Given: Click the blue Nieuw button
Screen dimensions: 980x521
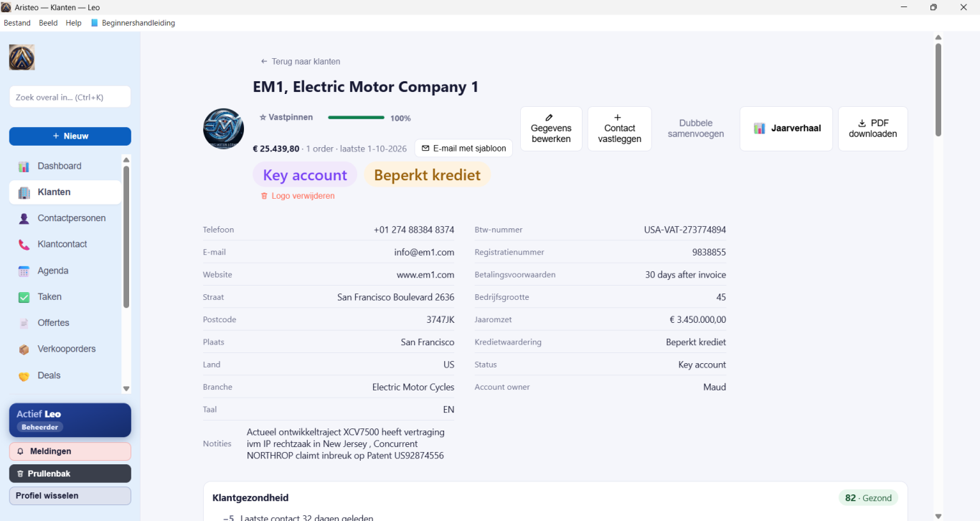Looking at the screenshot, I should (70, 136).
